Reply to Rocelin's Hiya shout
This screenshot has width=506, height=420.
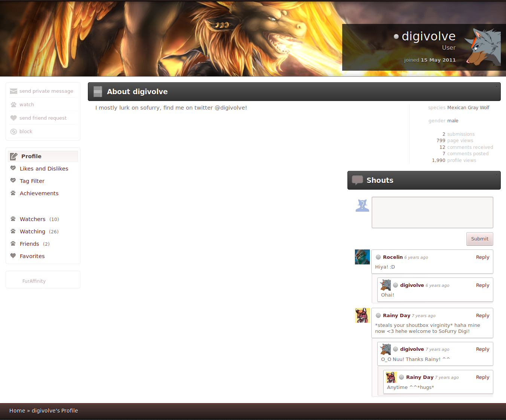pos(482,257)
